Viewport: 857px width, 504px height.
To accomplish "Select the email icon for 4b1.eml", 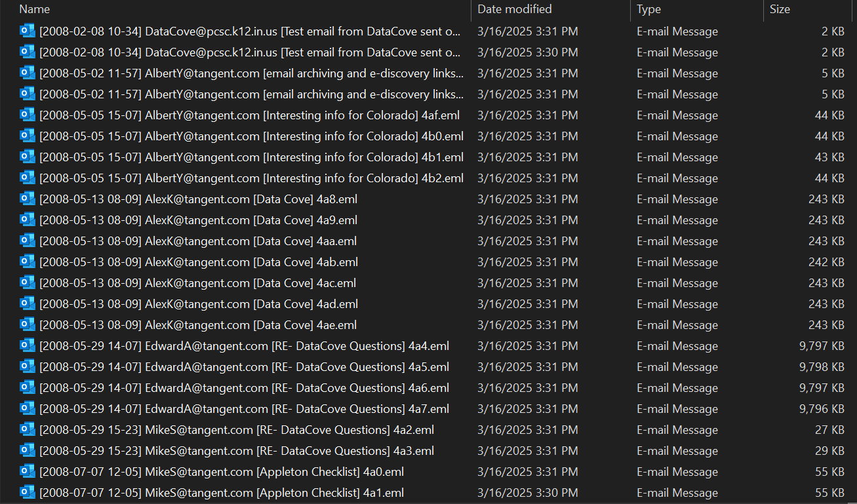I will coord(28,157).
